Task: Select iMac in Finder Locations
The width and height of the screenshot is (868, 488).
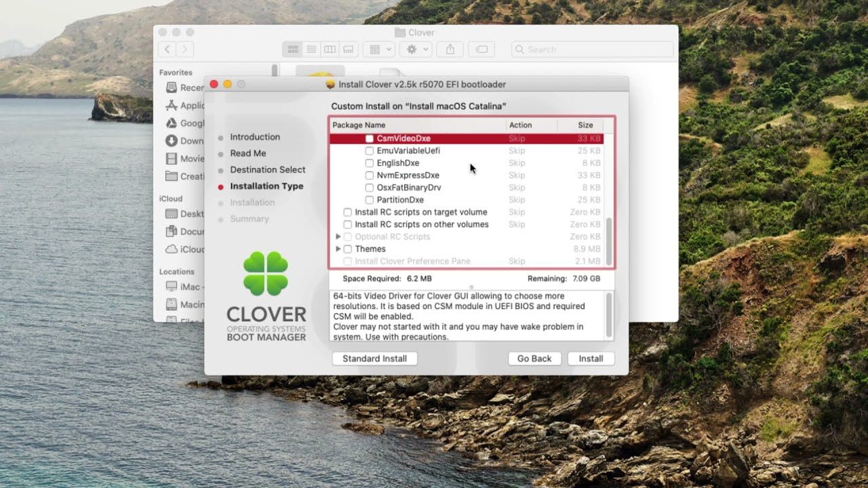Action: [x=184, y=287]
